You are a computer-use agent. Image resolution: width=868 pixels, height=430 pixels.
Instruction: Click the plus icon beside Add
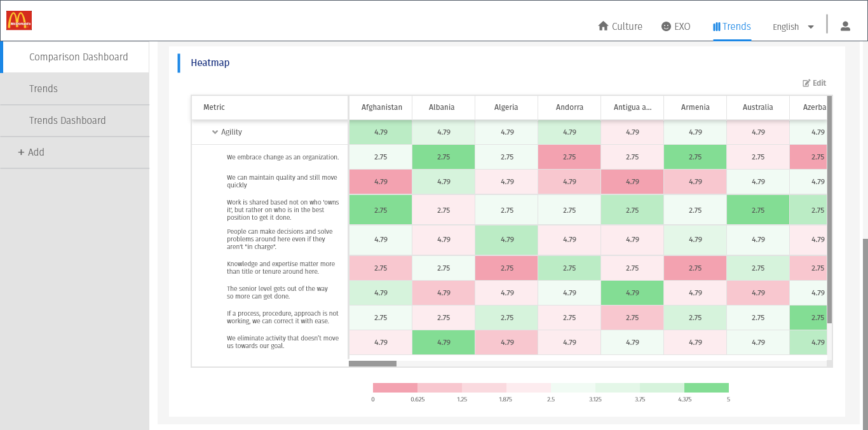point(22,152)
